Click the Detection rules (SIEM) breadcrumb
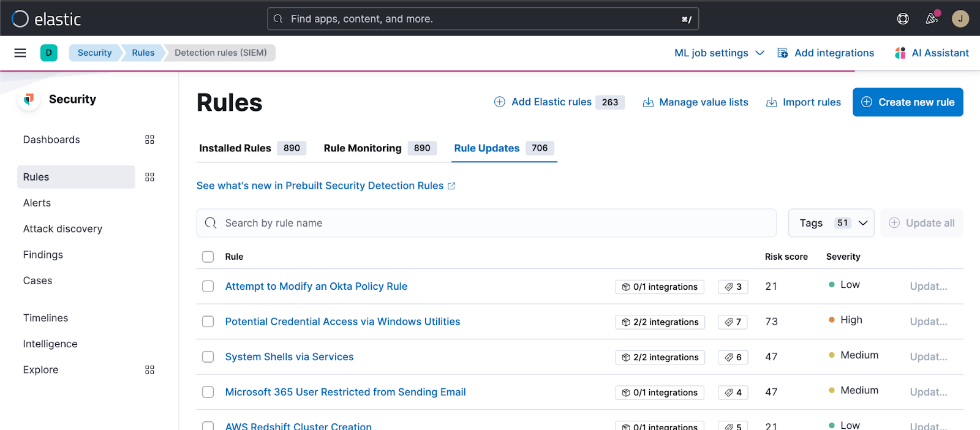 click(x=221, y=53)
